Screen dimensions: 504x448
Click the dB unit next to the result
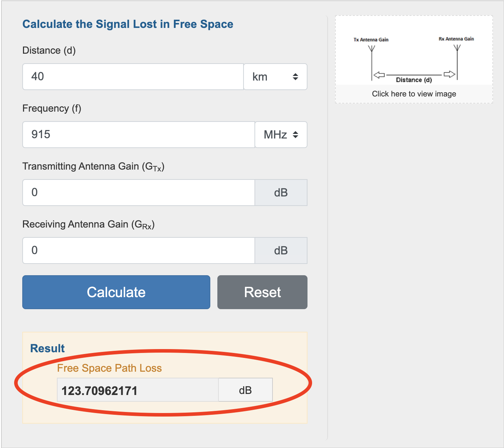245,390
